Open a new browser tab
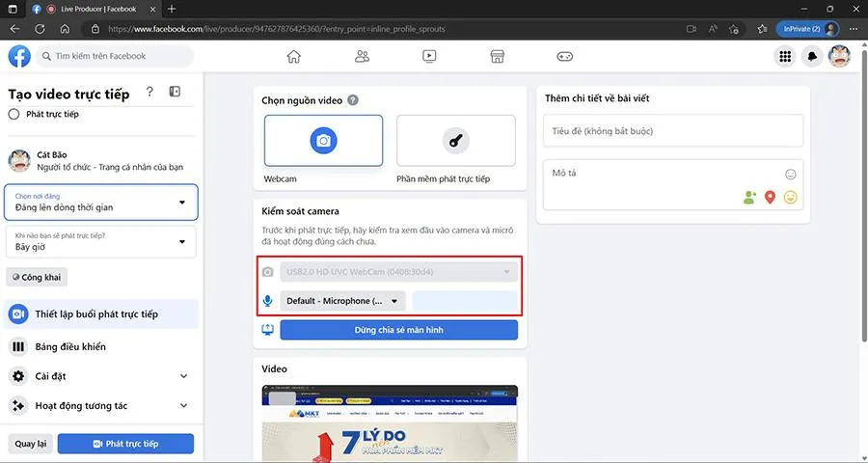The image size is (868, 463). (x=172, y=9)
